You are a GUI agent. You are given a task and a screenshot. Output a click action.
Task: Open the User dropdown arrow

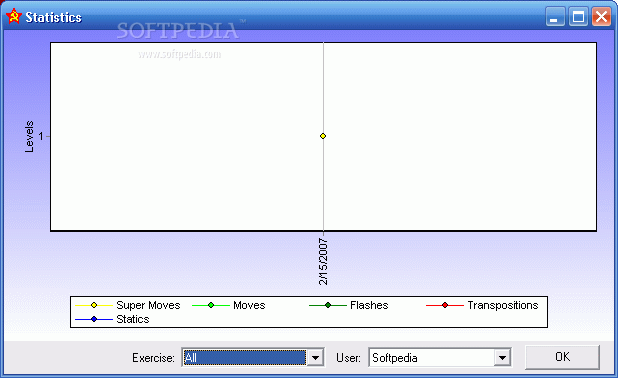tap(502, 358)
